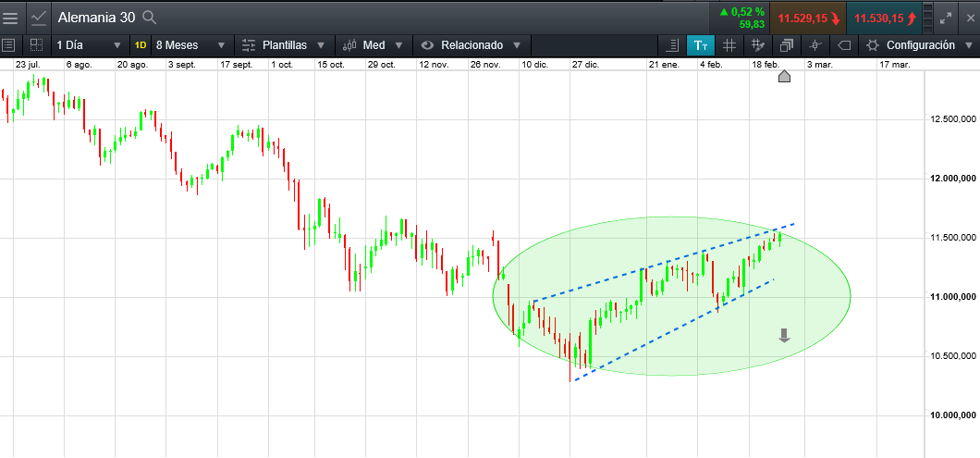This screenshot has height=458, width=980.
Task: Click the 11.500,000 price axis label
Action: click(952, 238)
